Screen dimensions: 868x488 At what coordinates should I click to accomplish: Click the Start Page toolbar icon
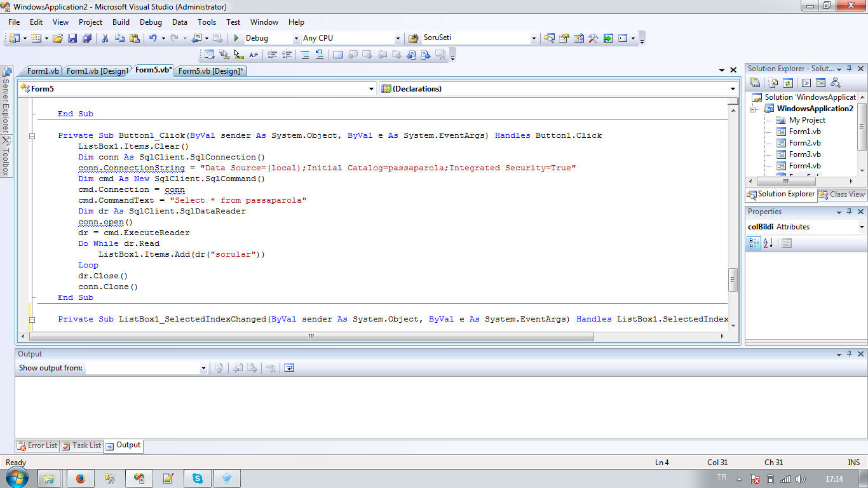[x=608, y=38]
